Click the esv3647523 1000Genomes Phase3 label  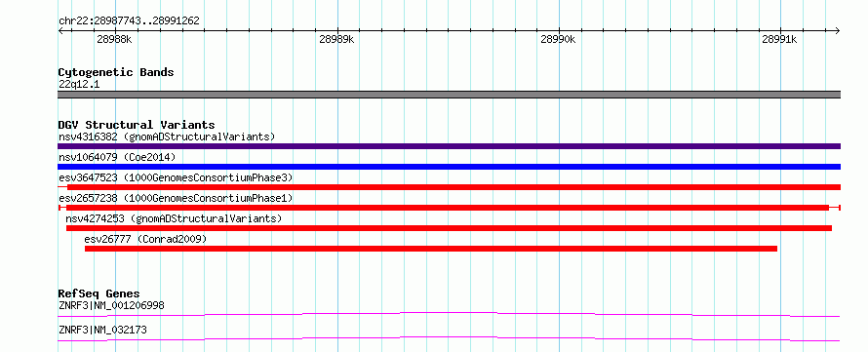coord(176,177)
